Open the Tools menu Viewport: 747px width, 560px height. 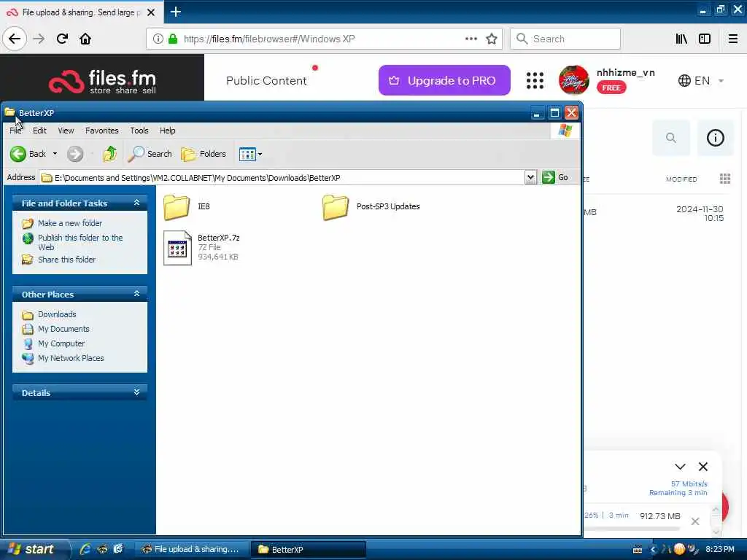[139, 131]
